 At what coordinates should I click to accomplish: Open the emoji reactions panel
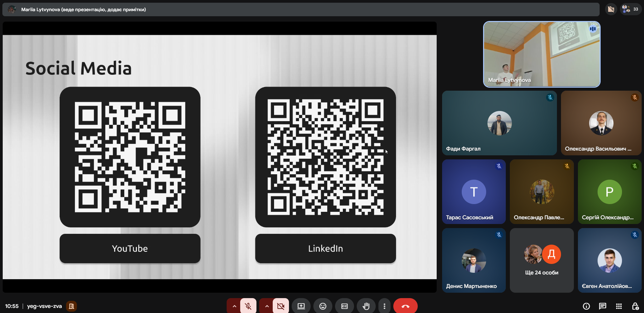click(x=323, y=306)
